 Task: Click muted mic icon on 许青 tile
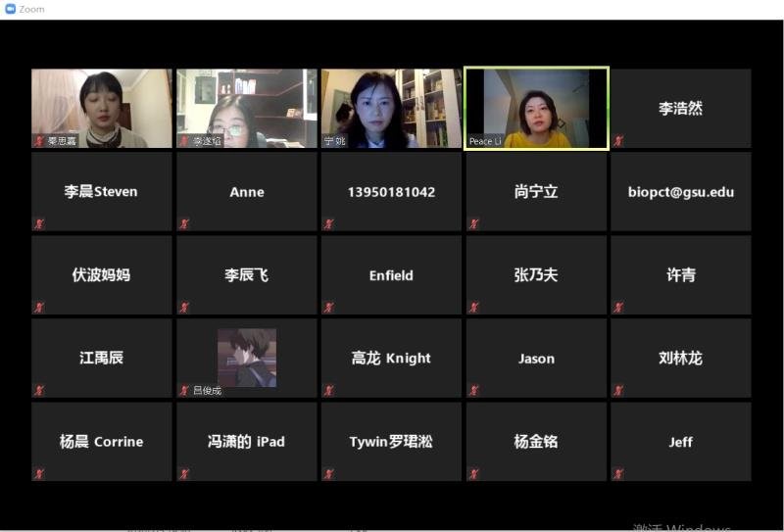coord(618,308)
